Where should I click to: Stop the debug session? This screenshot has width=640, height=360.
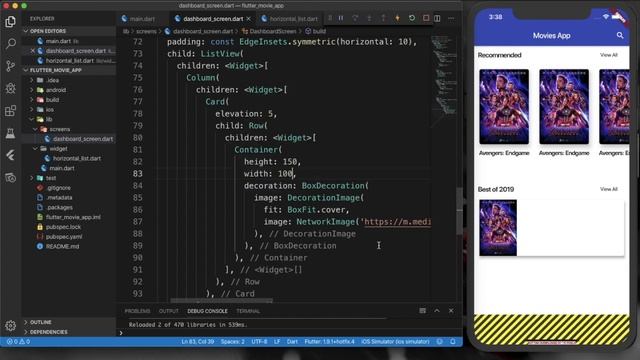426,18
